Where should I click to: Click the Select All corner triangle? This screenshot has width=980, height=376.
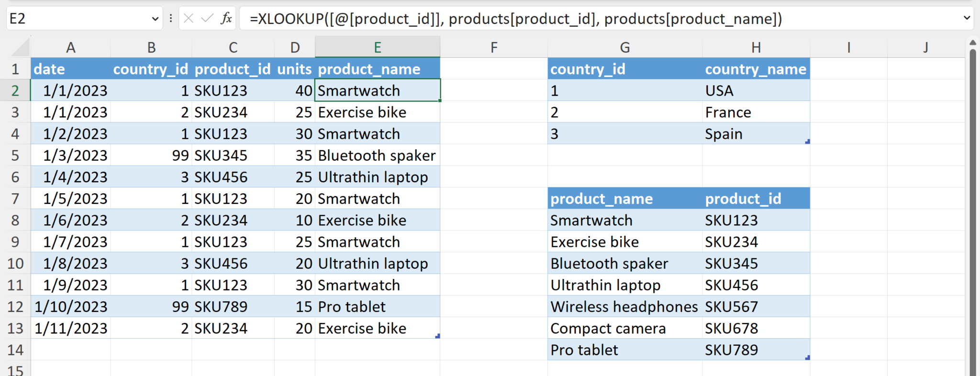[x=21, y=48]
